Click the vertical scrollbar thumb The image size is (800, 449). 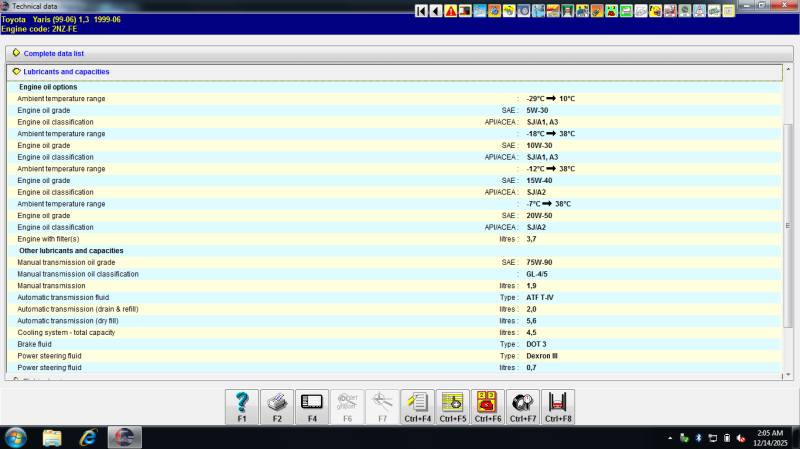(788, 226)
